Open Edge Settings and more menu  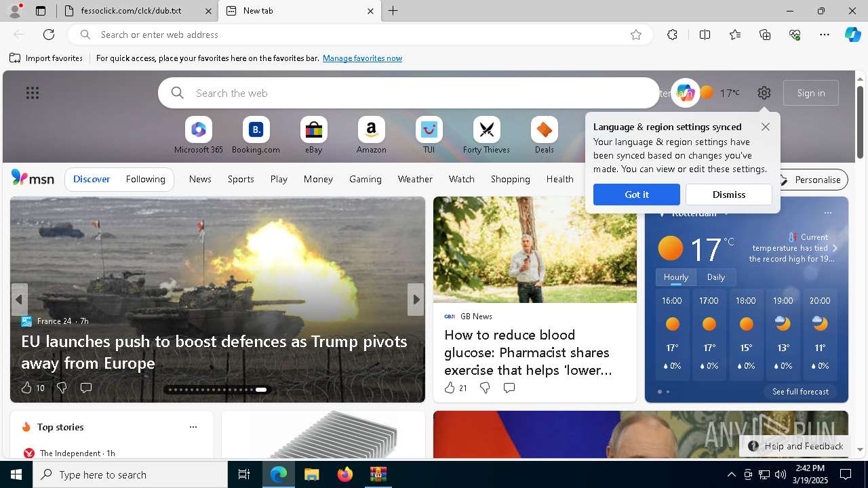825,35
